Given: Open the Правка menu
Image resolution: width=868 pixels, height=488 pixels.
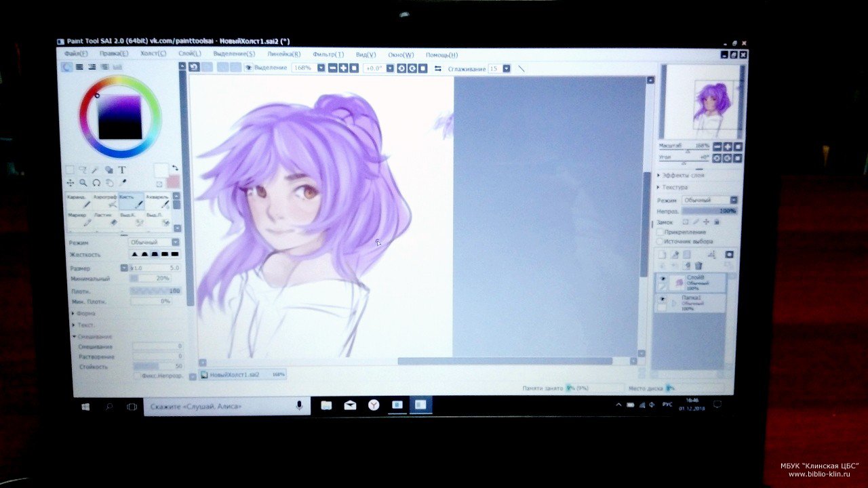Looking at the screenshot, I should click(x=114, y=54).
